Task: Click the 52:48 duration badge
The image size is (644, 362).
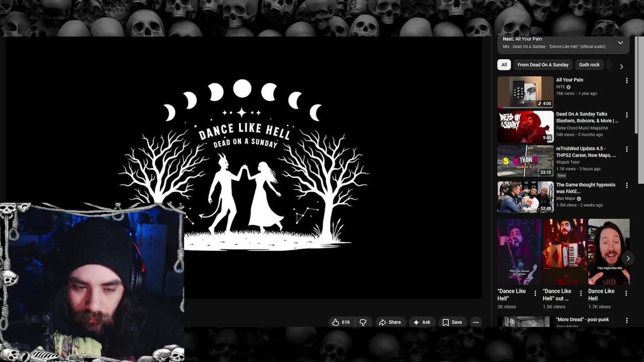Action: 546,208
